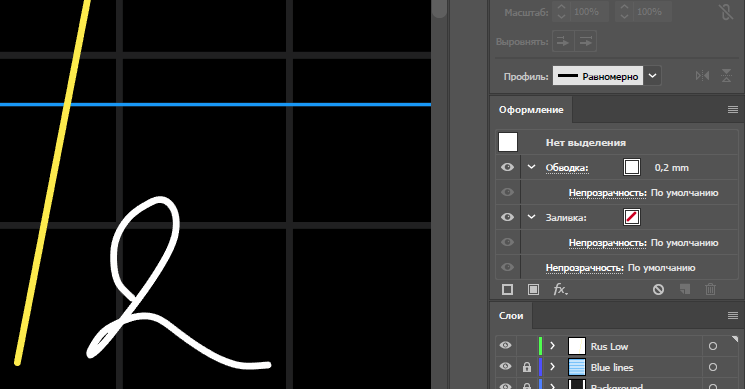The image size is (745, 389).
Task: Click the none fill color swatch
Action: [x=631, y=217]
